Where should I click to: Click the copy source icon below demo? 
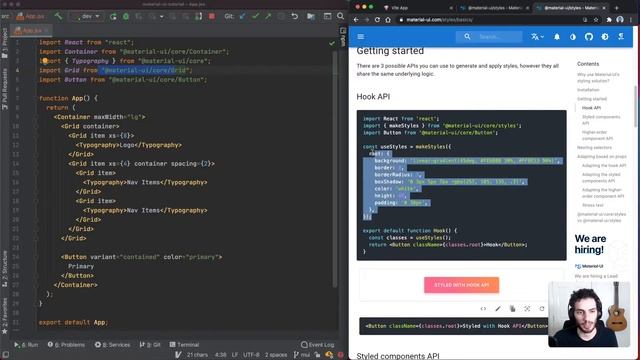tap(513, 309)
